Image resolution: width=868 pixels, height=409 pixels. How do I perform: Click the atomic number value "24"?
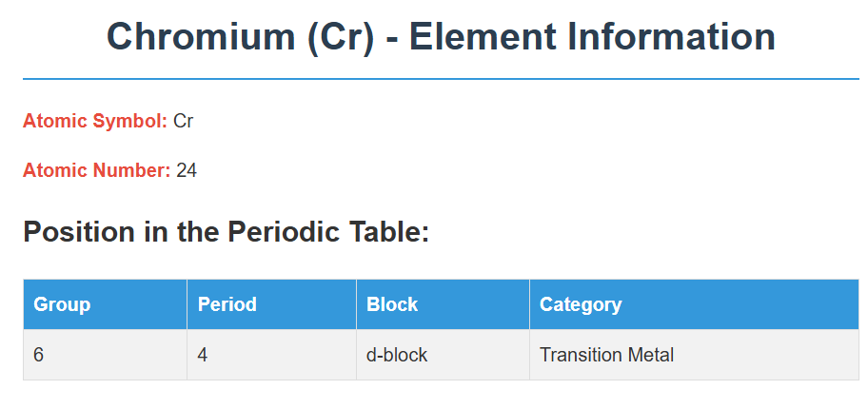pyautogui.click(x=187, y=170)
